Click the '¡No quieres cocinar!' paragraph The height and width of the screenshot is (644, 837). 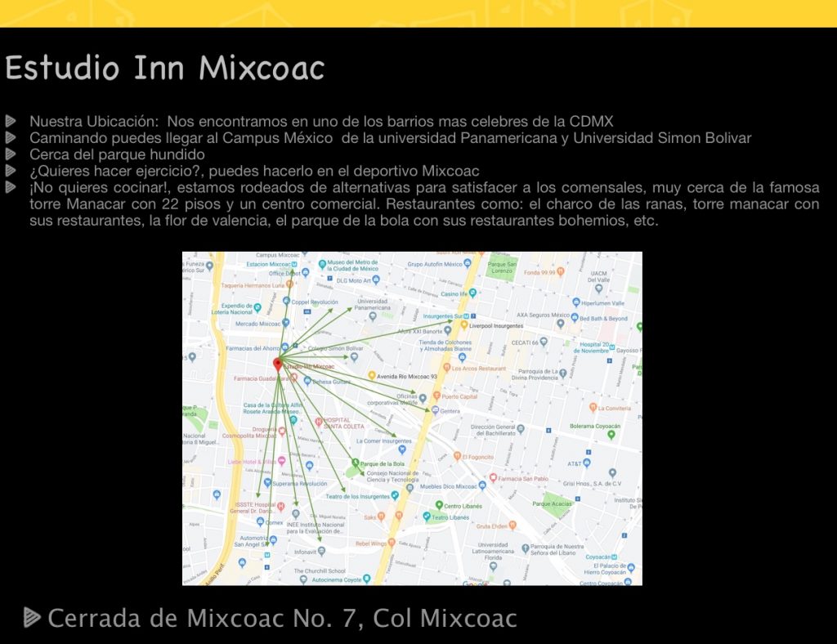point(424,203)
